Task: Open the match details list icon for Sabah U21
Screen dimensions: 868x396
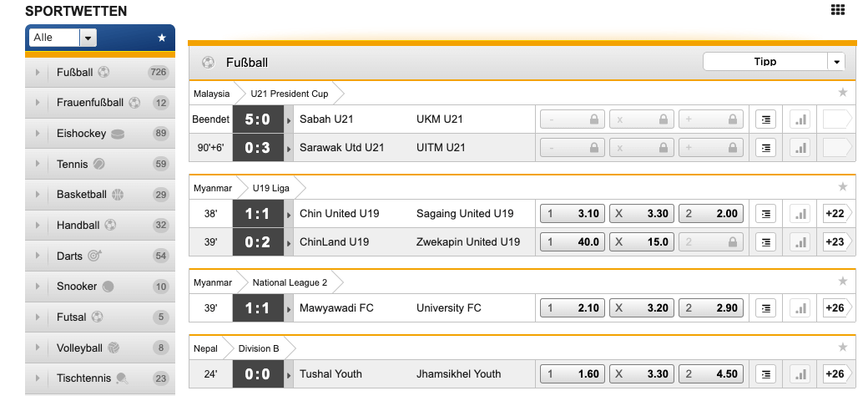Action: pyautogui.click(x=765, y=119)
